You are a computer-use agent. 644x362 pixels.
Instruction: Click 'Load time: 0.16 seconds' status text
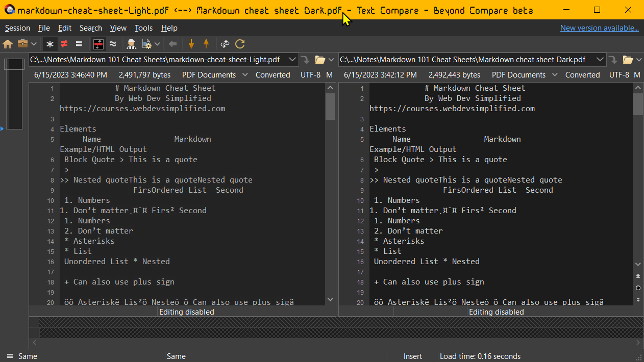click(480, 356)
